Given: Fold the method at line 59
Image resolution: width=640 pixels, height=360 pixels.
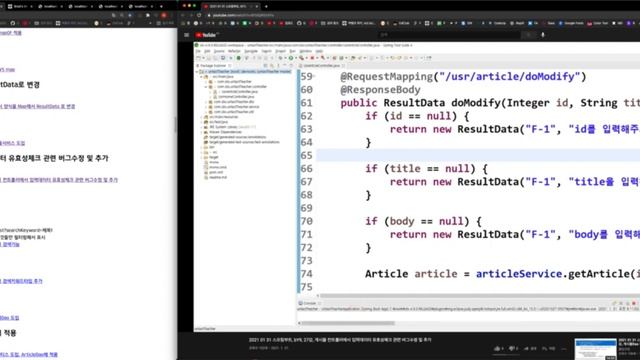Looking at the screenshot, I should coord(315,76).
